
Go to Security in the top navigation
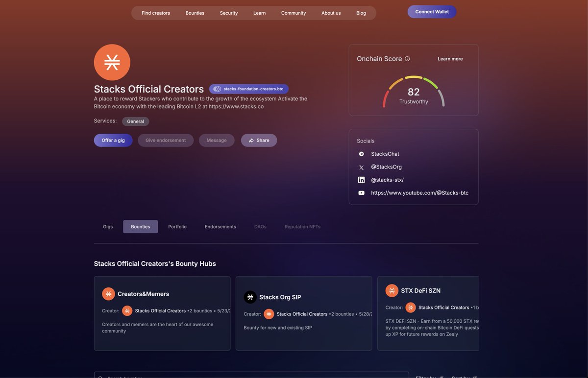click(229, 13)
